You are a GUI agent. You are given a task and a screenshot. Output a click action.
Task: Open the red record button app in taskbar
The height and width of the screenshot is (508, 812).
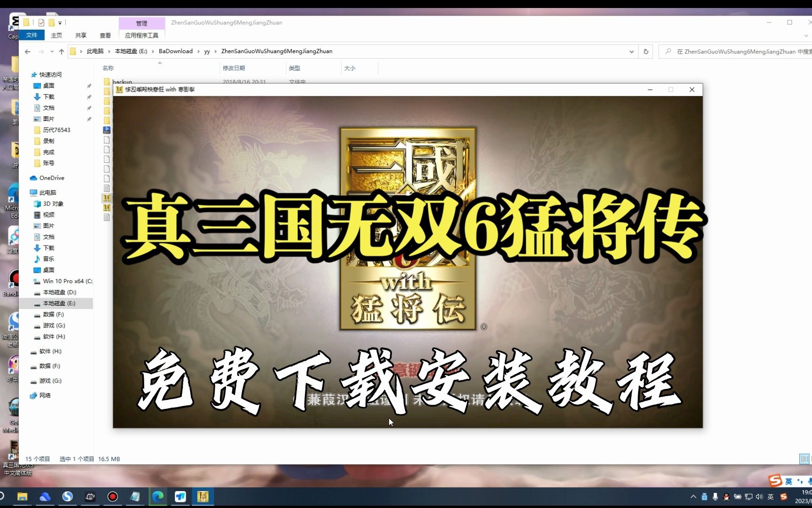tap(112, 497)
